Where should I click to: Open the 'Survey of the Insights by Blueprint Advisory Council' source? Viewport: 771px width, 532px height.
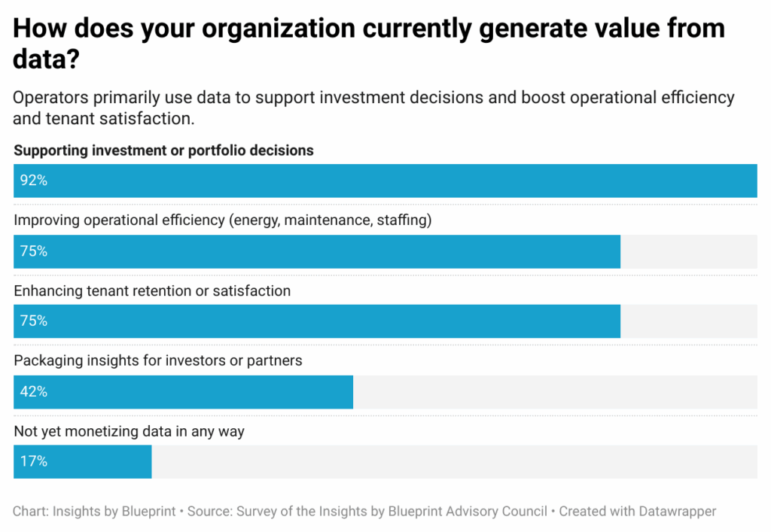[392, 512]
